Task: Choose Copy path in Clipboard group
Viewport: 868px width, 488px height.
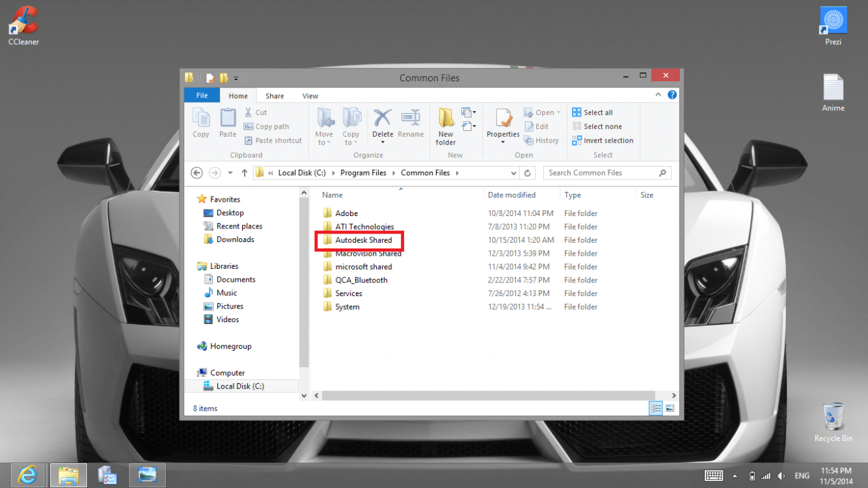Action: coord(267,127)
